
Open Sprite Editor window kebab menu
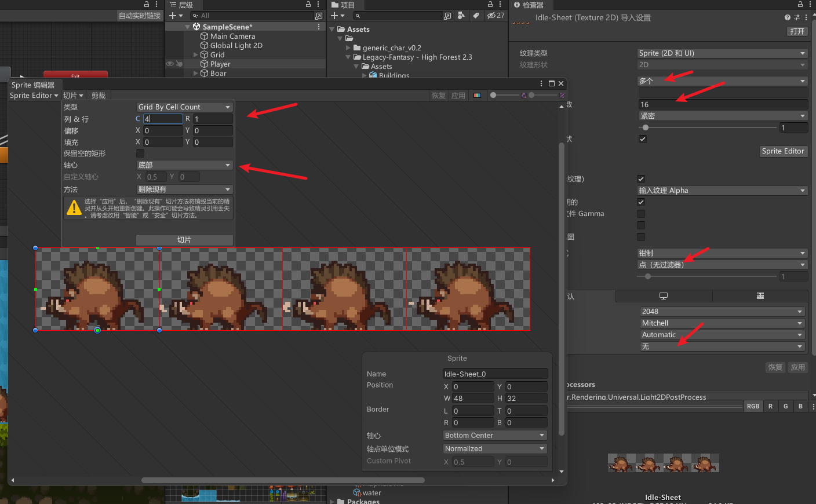541,83
